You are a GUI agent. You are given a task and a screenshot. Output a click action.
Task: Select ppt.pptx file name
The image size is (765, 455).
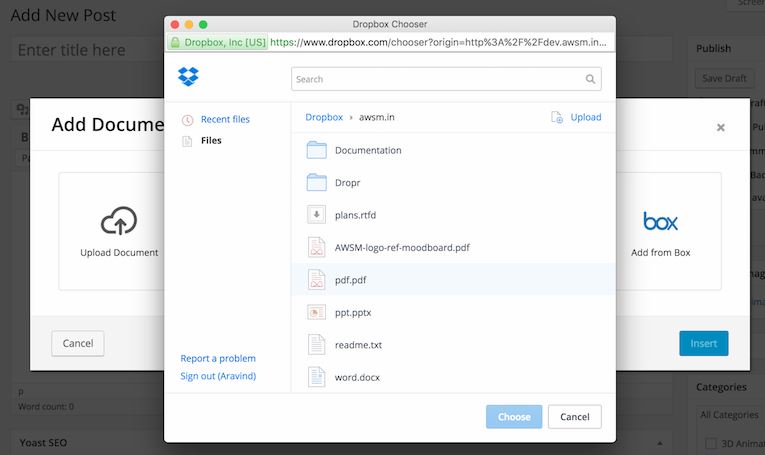tap(353, 313)
